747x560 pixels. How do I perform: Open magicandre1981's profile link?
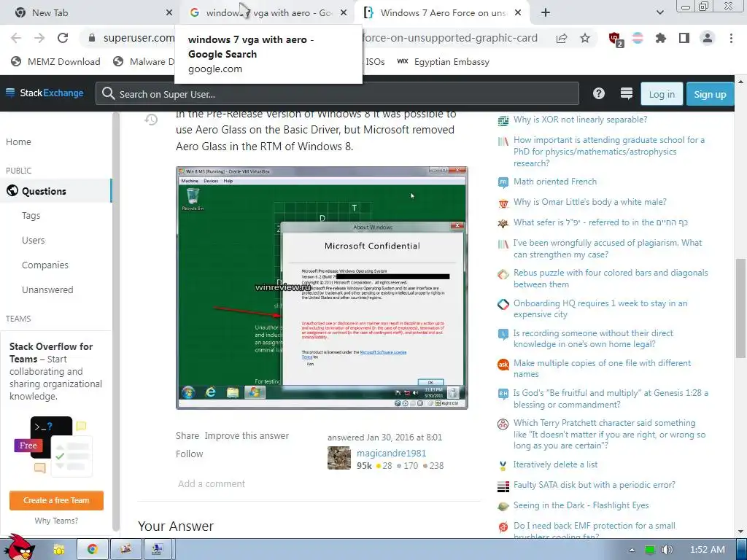(391, 453)
